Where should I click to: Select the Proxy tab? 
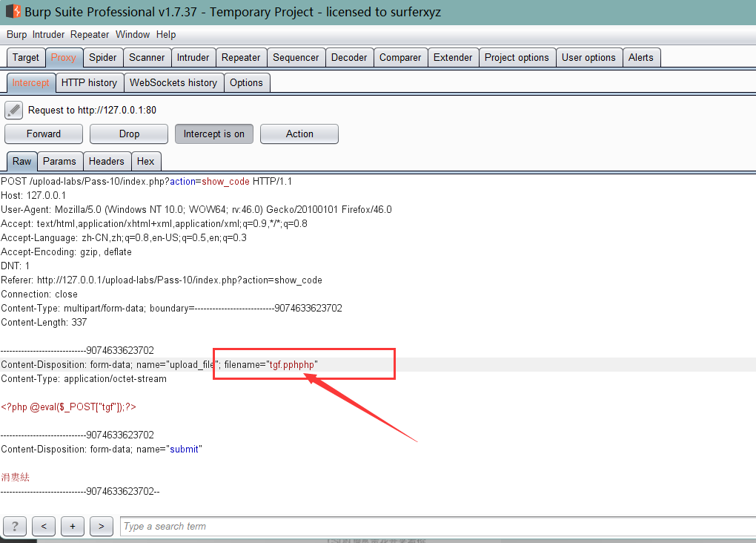coord(64,57)
